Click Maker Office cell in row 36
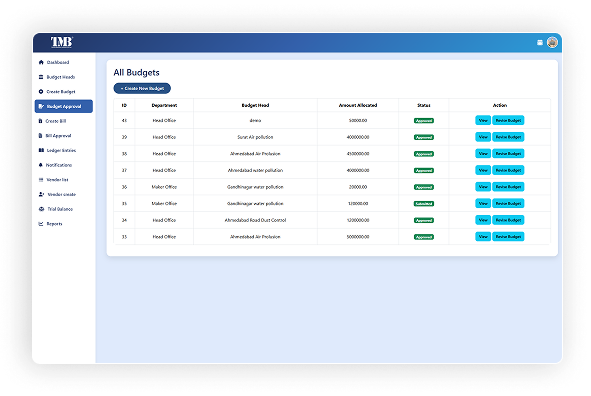This screenshot has width=591, height=396. point(164,187)
